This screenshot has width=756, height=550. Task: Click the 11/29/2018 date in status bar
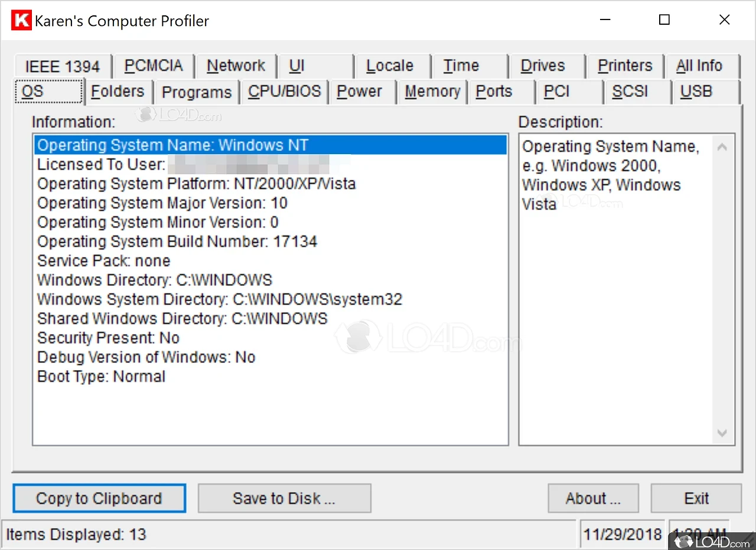[x=623, y=535]
